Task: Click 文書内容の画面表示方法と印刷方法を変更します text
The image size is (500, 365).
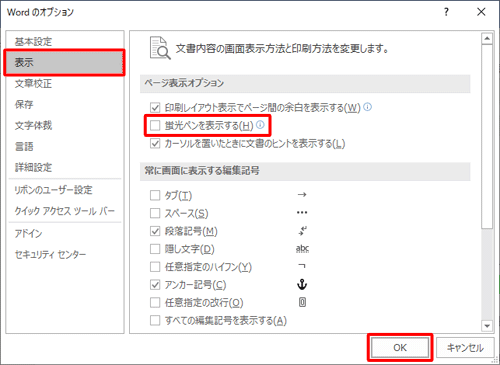Action: (282, 49)
